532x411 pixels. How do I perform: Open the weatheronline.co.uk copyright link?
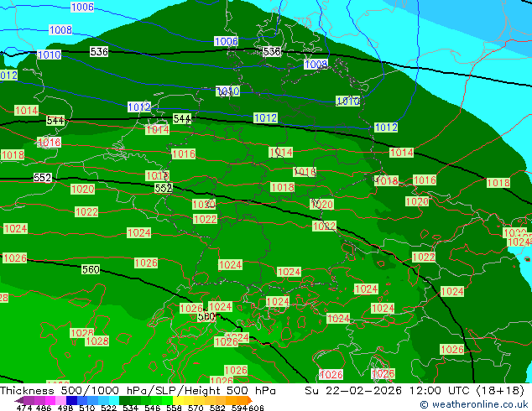click(x=474, y=404)
